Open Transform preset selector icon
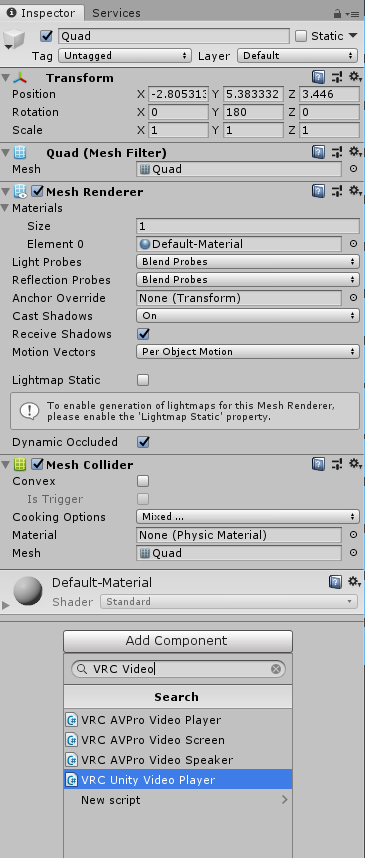The width and height of the screenshot is (365, 858). [x=337, y=77]
